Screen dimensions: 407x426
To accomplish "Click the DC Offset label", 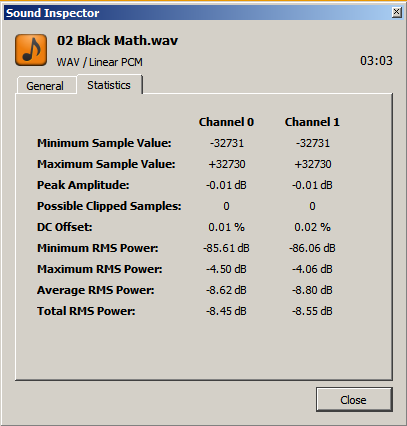I will (65, 227).
